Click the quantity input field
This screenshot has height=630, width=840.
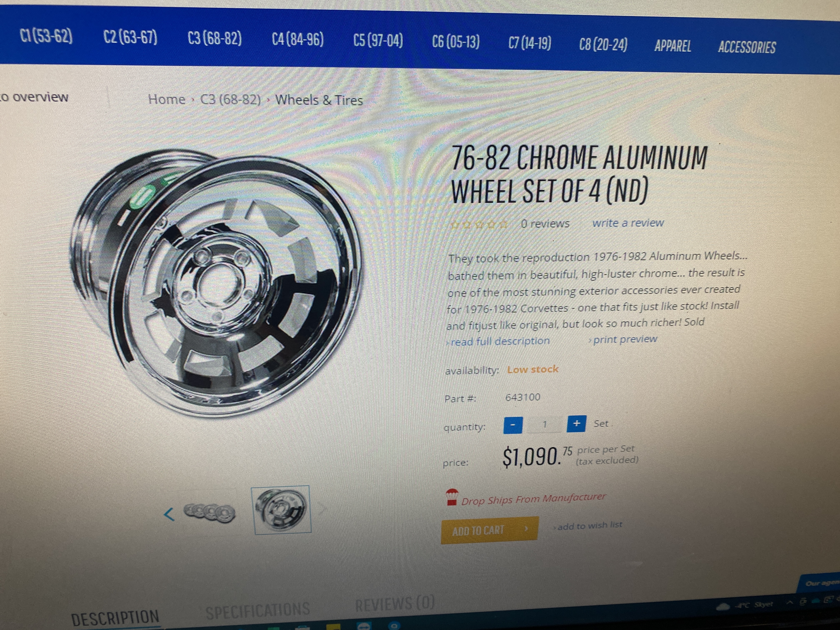coord(545,424)
